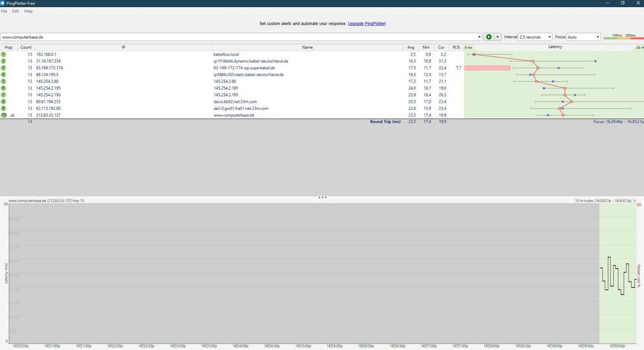Click the Focus time range text below table
Screen dimensions: 644x350
618,121
